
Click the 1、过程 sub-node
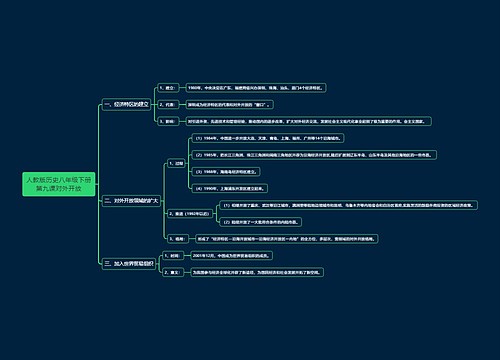[176, 163]
